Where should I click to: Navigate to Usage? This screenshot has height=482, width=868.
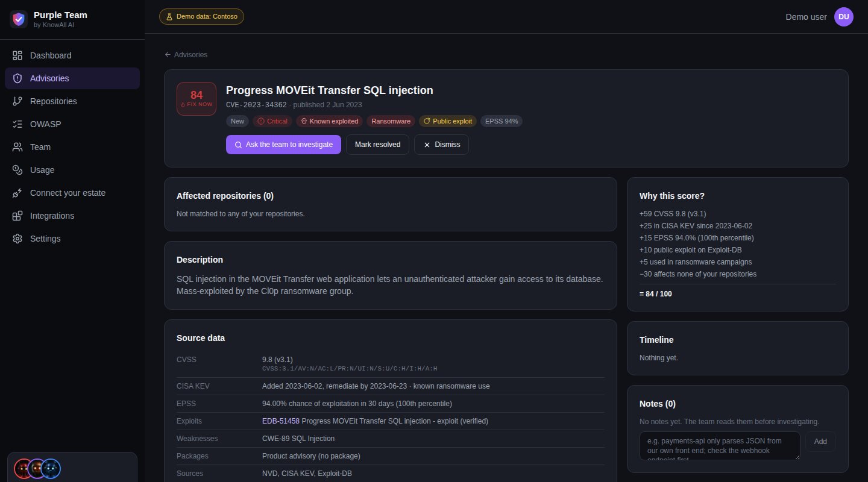[x=72, y=170]
